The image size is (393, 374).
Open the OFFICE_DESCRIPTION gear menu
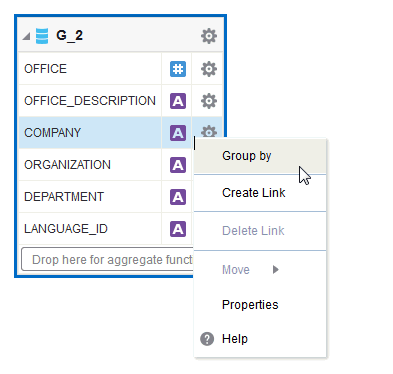209,101
